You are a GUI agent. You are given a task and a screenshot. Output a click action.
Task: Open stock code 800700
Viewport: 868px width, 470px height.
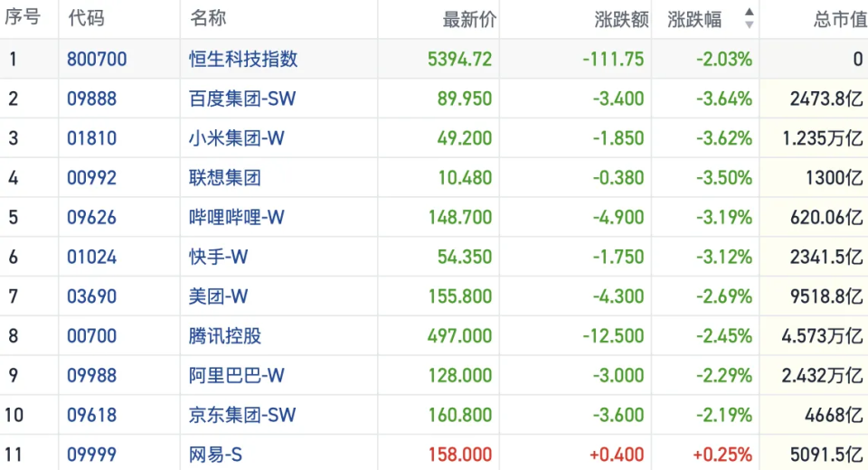97,59
